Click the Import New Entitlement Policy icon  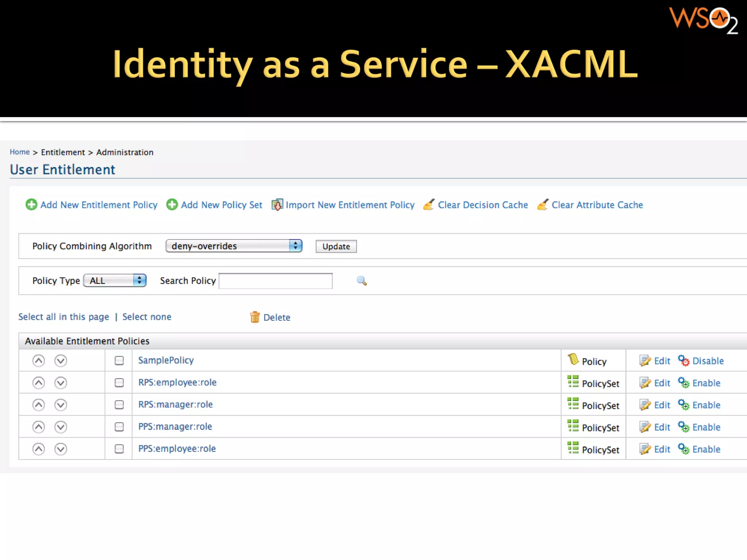tap(277, 205)
